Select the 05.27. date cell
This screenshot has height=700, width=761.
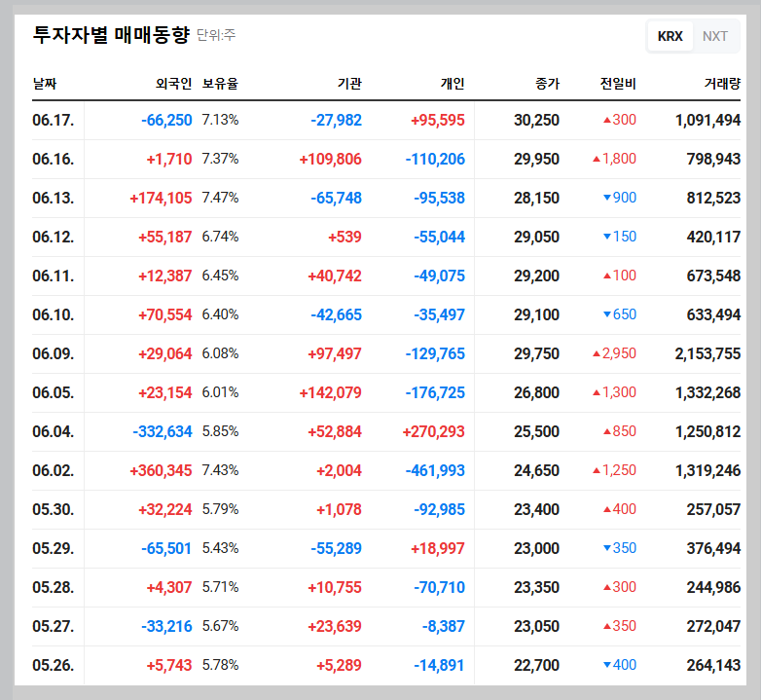[54, 626]
